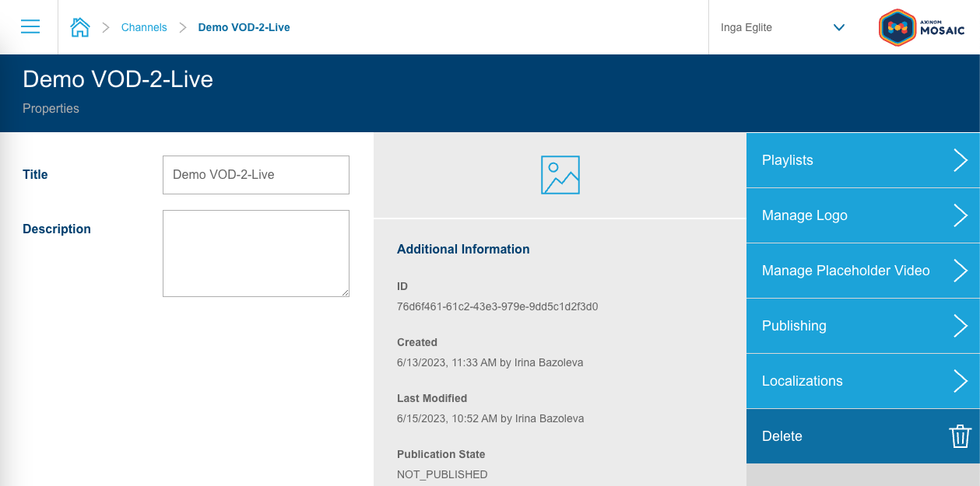Click the channel logo image placeholder
The width and height of the screenshot is (980, 486).
point(560,175)
